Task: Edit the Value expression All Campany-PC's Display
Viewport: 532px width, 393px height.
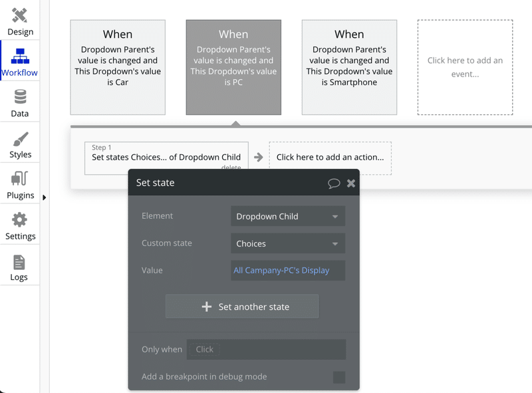Action: click(288, 271)
